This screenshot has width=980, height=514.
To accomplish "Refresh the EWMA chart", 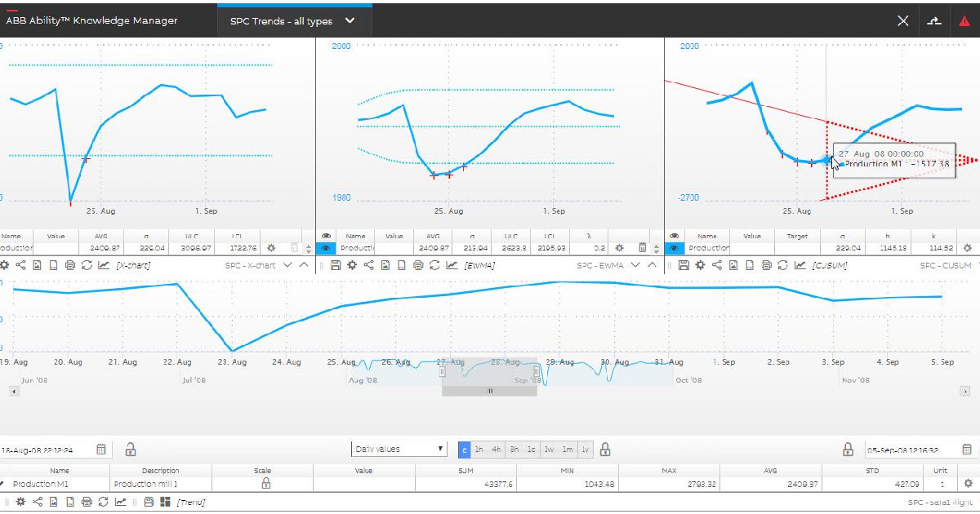I will point(434,265).
